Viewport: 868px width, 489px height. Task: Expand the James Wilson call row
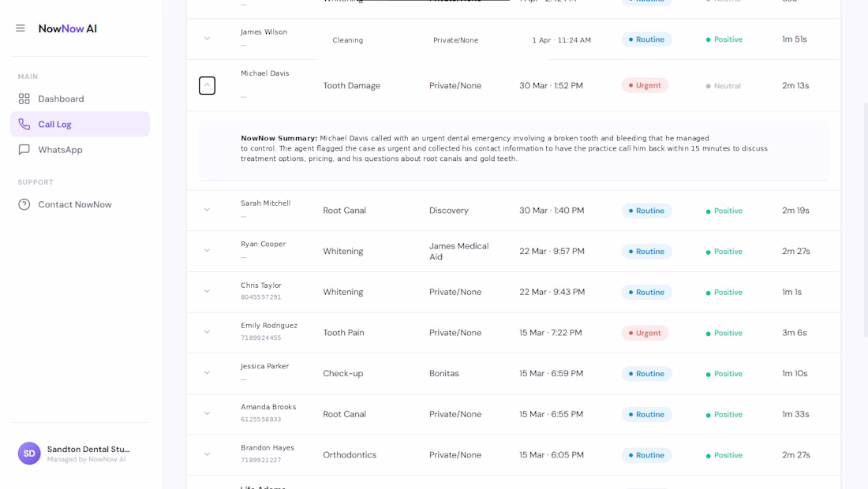(207, 39)
